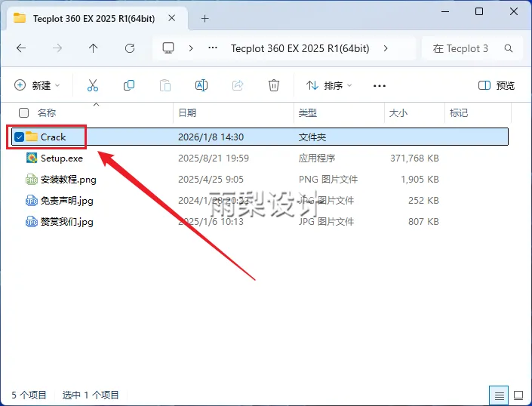This screenshot has height=406, width=532.
Task: Click the paste clipboard icon
Action: click(x=165, y=85)
